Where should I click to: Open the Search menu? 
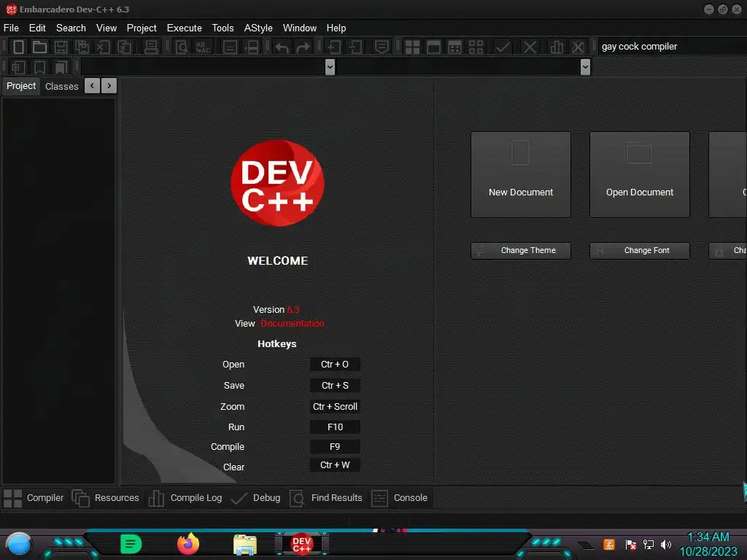click(71, 28)
